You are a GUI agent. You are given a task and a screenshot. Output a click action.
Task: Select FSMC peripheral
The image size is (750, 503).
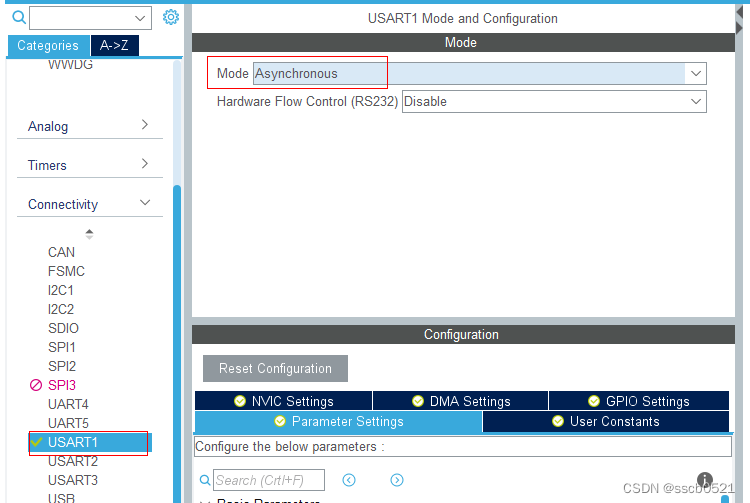tap(66, 271)
